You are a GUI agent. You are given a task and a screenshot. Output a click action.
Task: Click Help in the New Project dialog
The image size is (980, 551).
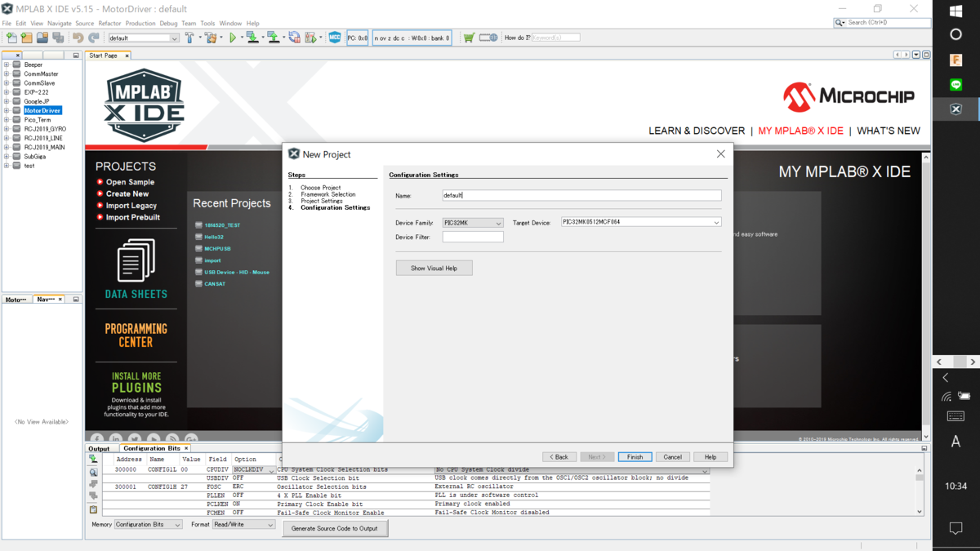click(x=710, y=457)
